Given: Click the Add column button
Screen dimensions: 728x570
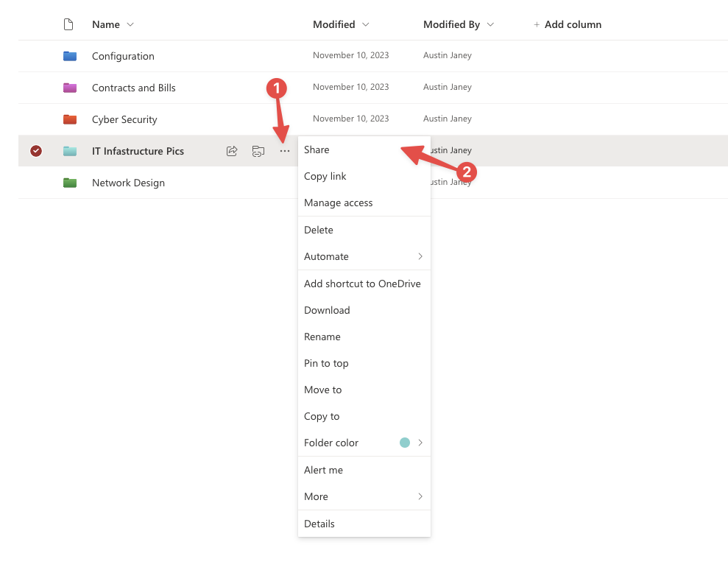Looking at the screenshot, I should tap(568, 24).
